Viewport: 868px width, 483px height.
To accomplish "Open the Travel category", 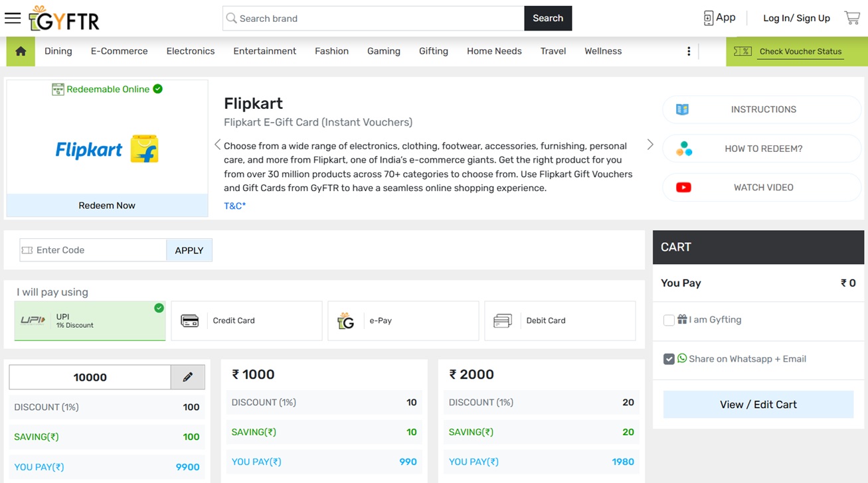I will click(553, 51).
